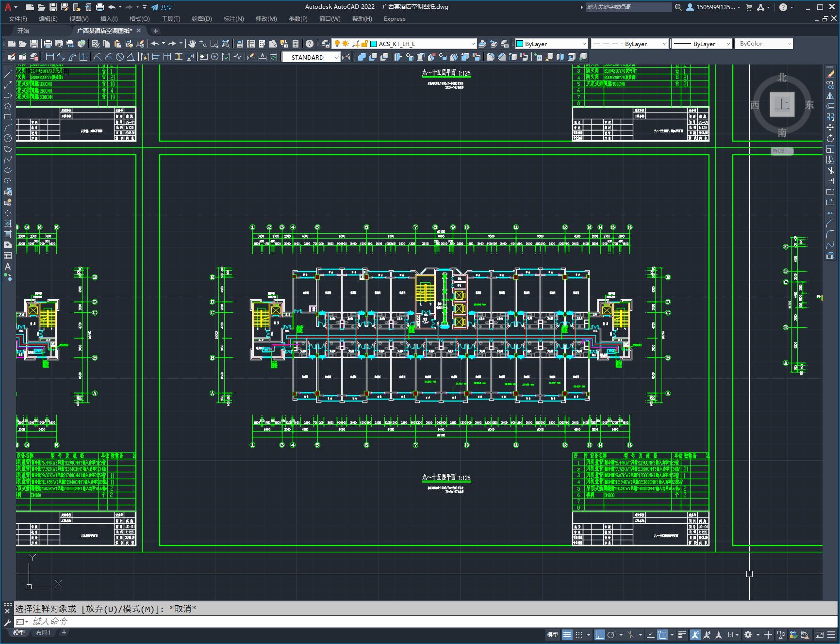Toggle polar tracking in status bar
840x644 pixels.
point(611,634)
